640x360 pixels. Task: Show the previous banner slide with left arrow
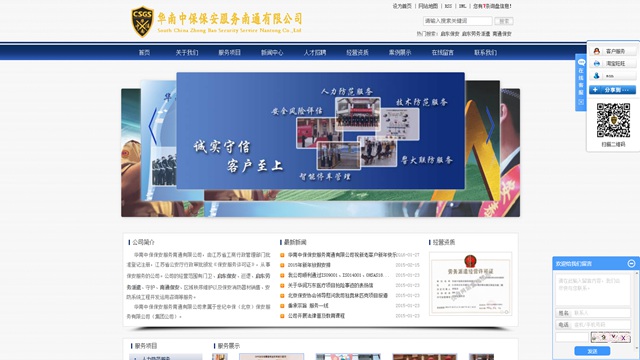tap(153, 126)
